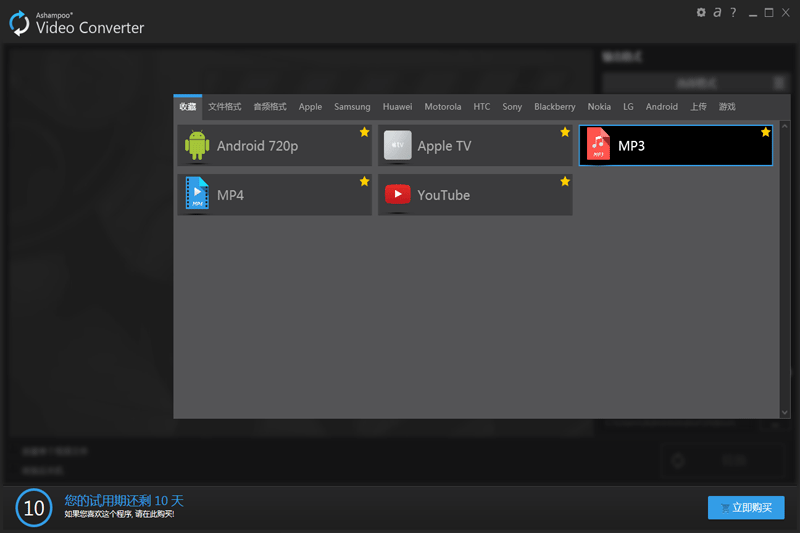Click the trial period remaining text
The height and width of the screenshot is (533, 800).
click(x=124, y=500)
